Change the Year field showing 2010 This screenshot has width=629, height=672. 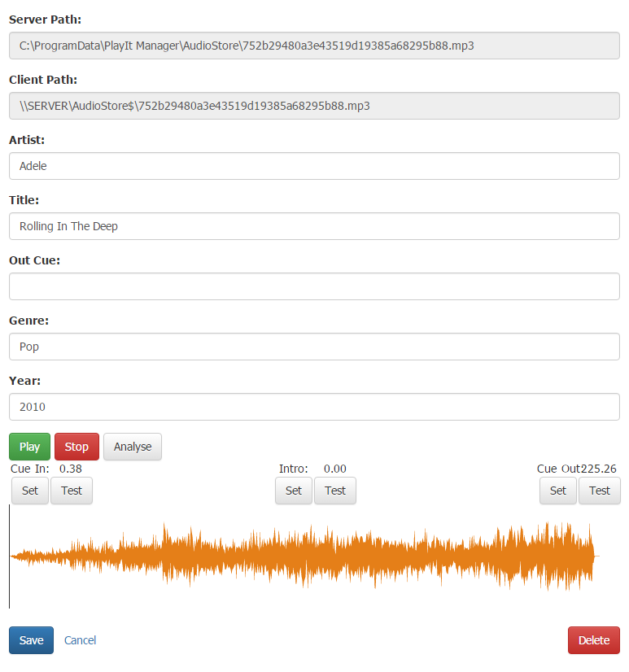point(314,407)
